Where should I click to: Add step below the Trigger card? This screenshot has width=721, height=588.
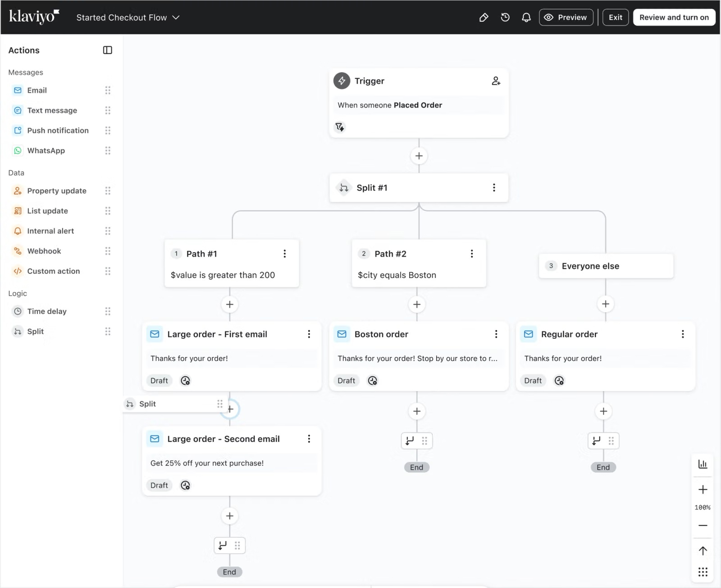419,155
